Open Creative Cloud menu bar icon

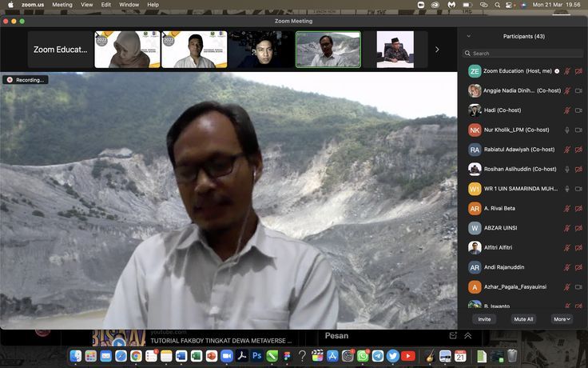(x=435, y=5)
